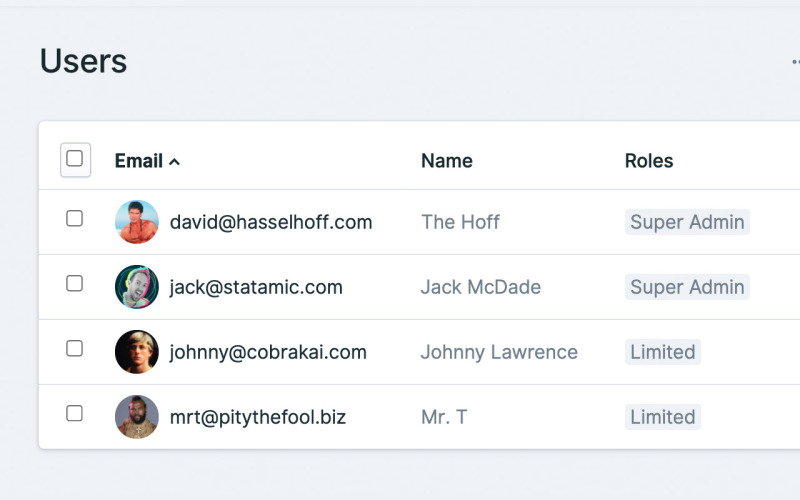The image size is (800, 500).
Task: Click Mr. T's avatar image
Action: pyautogui.click(x=137, y=417)
